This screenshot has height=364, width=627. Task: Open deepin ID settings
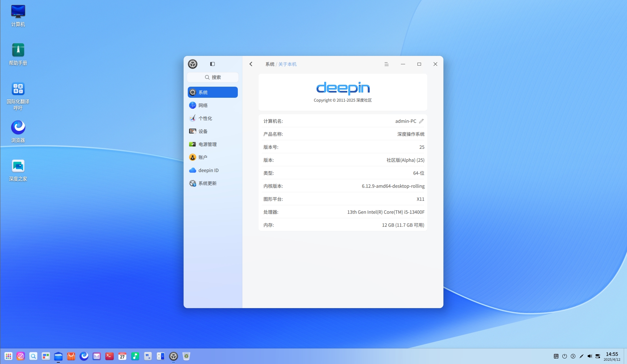tap(213, 170)
